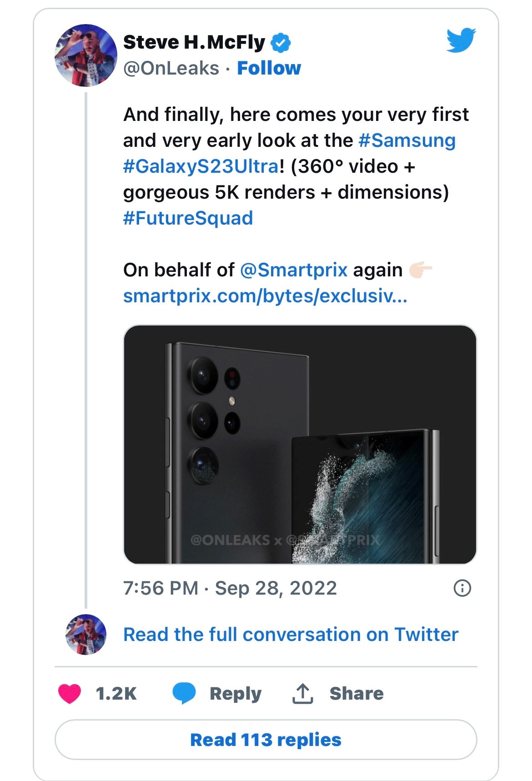Open the #GalaxyS23Ultra hashtag

click(x=201, y=166)
